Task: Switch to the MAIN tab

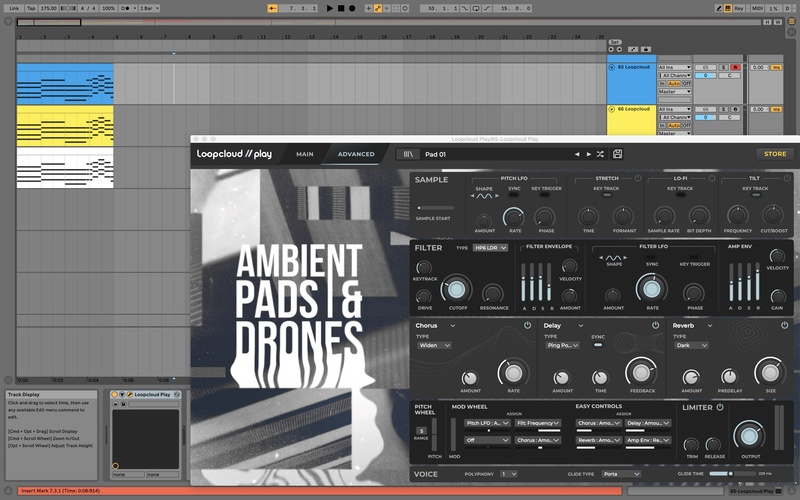Action: (304, 154)
